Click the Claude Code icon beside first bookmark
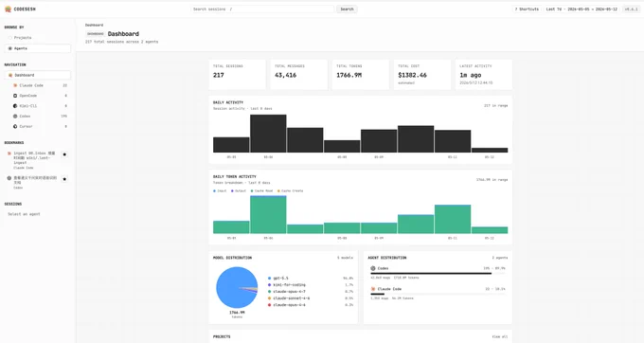Viewport: 644px width, 343px height. pyautogui.click(x=9, y=153)
